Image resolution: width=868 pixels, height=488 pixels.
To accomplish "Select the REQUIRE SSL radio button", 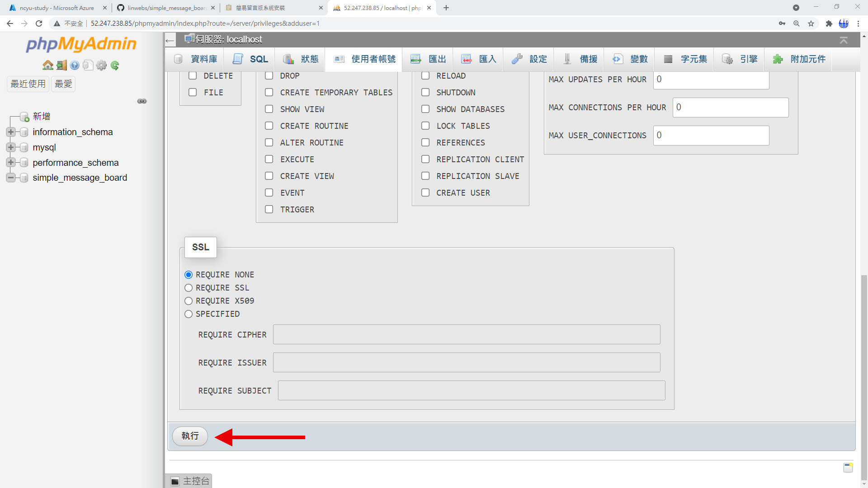I will click(x=189, y=288).
